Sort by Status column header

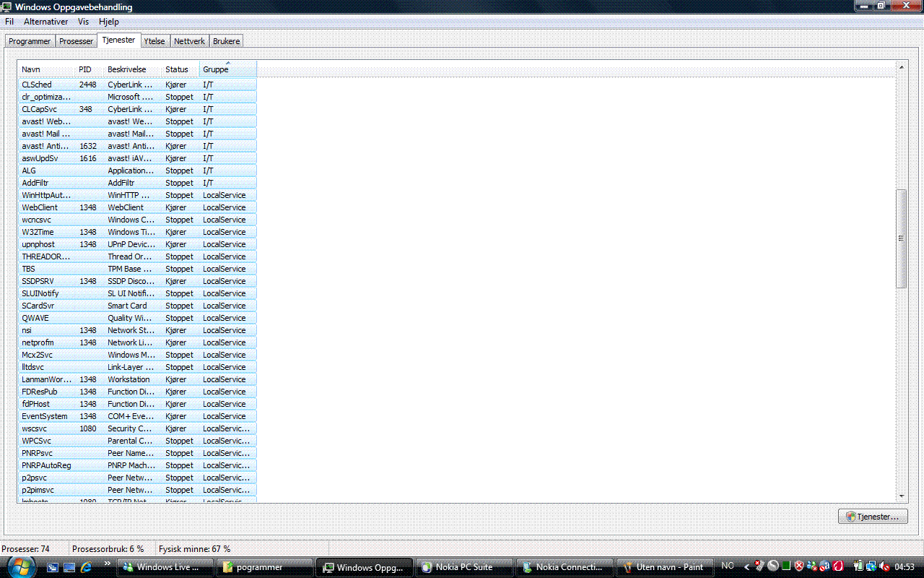pos(180,69)
